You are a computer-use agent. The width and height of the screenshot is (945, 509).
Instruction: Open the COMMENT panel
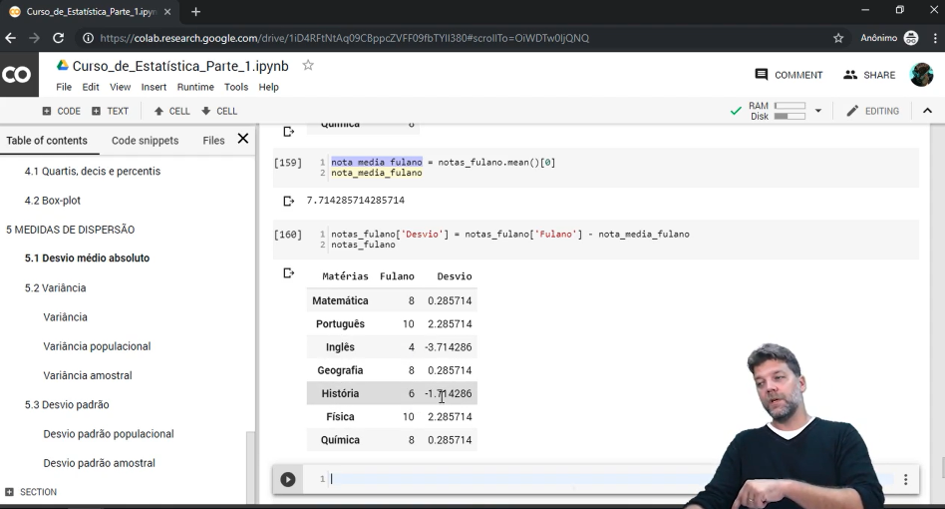pos(788,75)
